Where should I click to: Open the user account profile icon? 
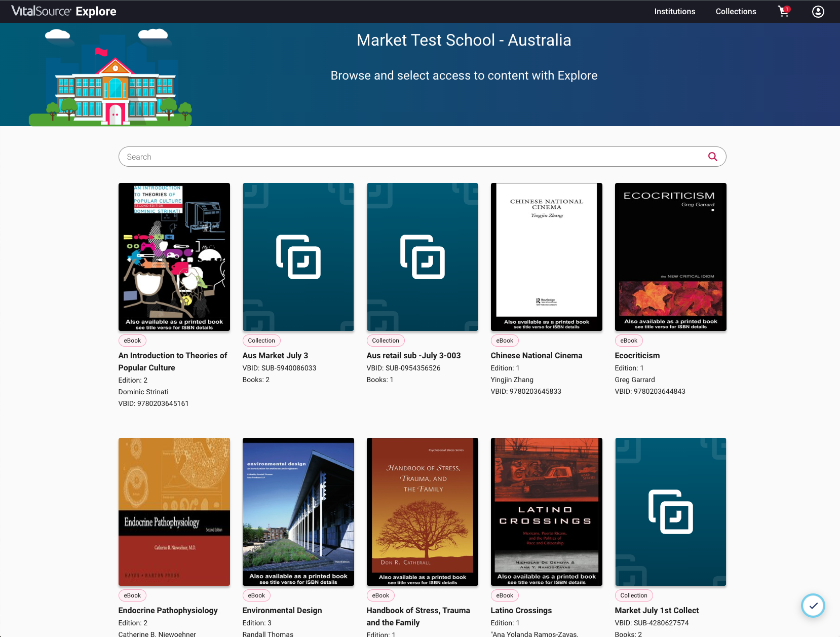click(818, 11)
